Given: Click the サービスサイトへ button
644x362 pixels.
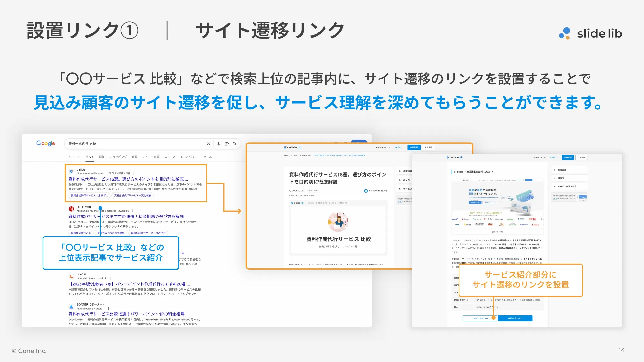Looking at the screenshot, I should point(480,318).
